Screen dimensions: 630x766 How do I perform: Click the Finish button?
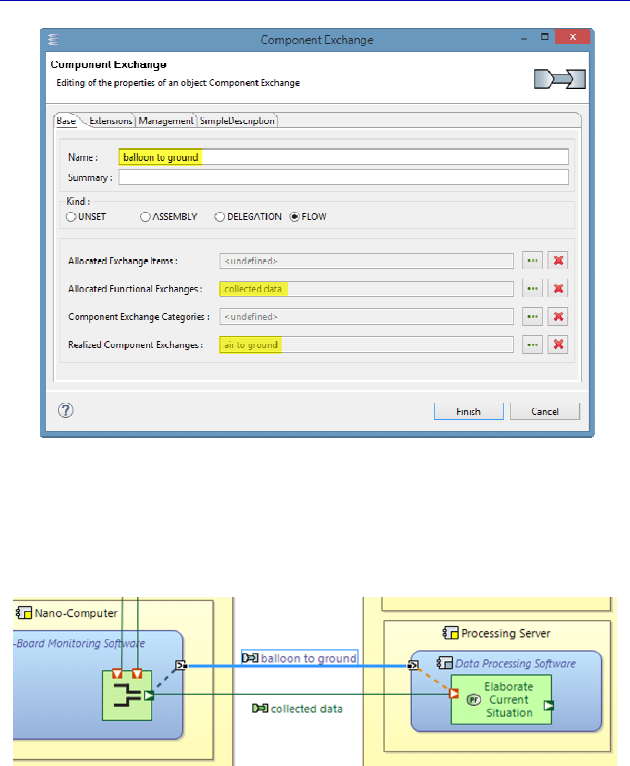coord(468,411)
